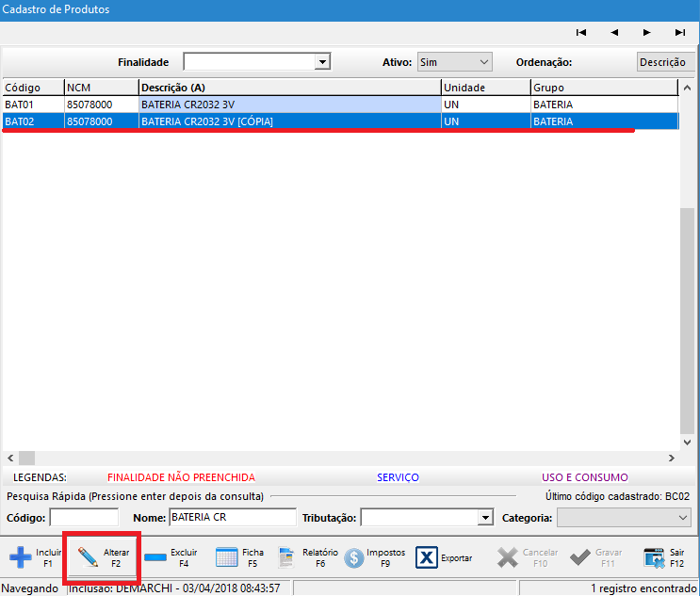Click the vertical scrollbar thumb
Screen dimensions: 700x596
point(688,320)
